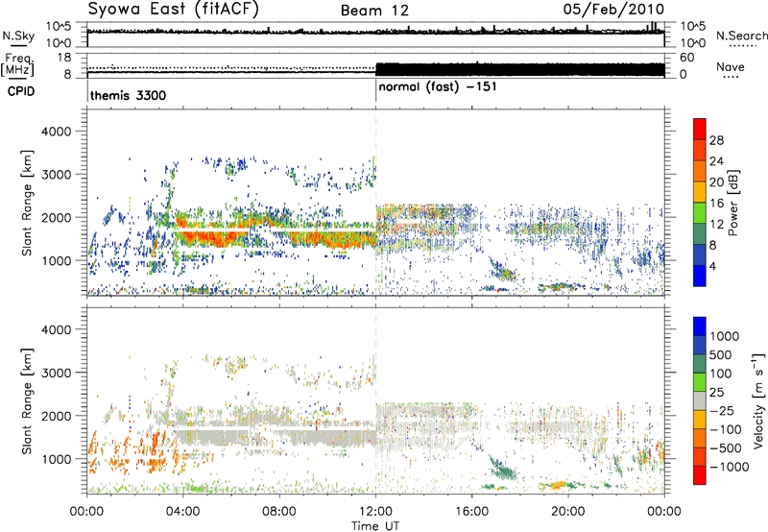768x532 pixels.
Task: Click the '20:00' time axis label
Action: 568,512
